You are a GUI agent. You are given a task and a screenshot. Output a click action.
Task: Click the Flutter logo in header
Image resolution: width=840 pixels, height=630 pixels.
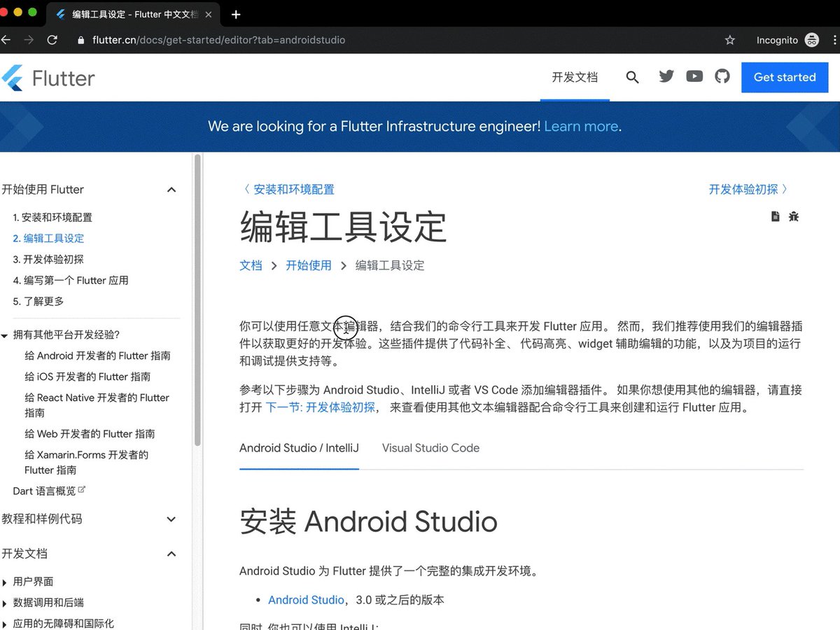[48, 78]
